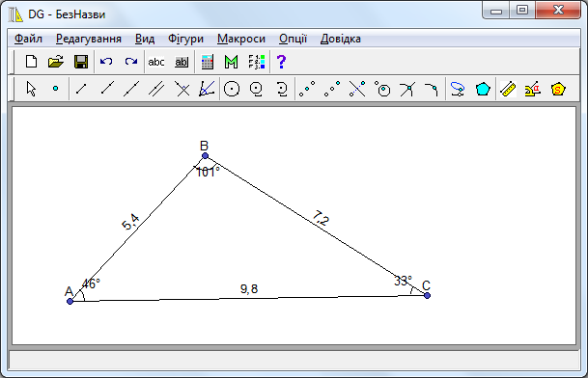Maximize the DG window

tap(522, 10)
